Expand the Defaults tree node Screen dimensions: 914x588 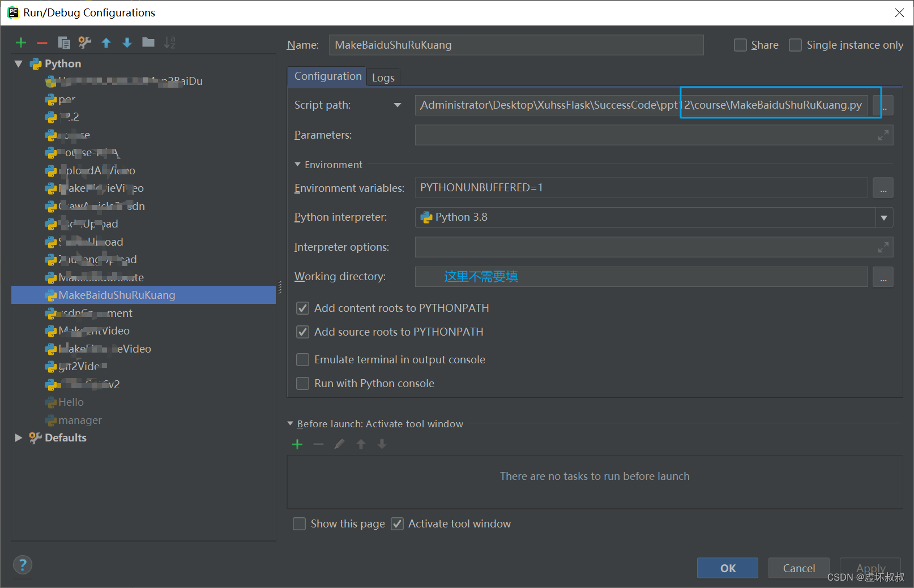pyautogui.click(x=18, y=437)
